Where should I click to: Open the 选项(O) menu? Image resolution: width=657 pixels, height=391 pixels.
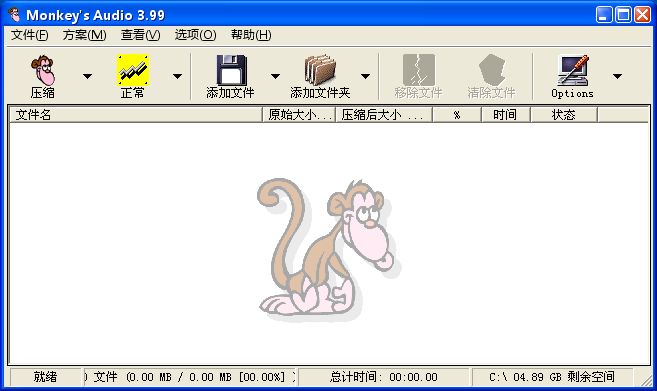[195, 35]
